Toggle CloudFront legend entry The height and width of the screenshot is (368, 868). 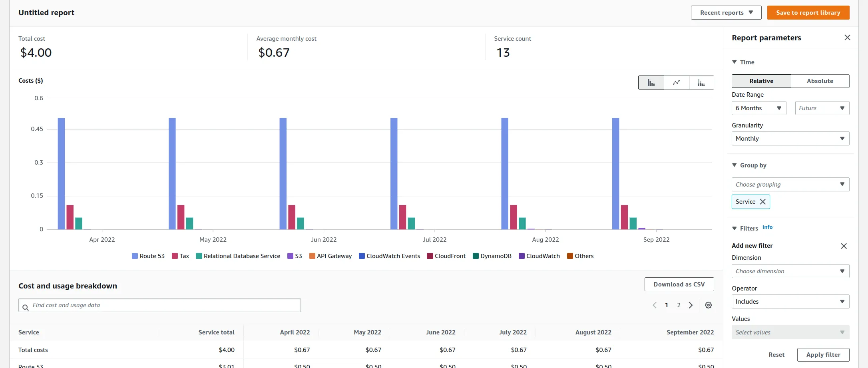tap(446, 256)
